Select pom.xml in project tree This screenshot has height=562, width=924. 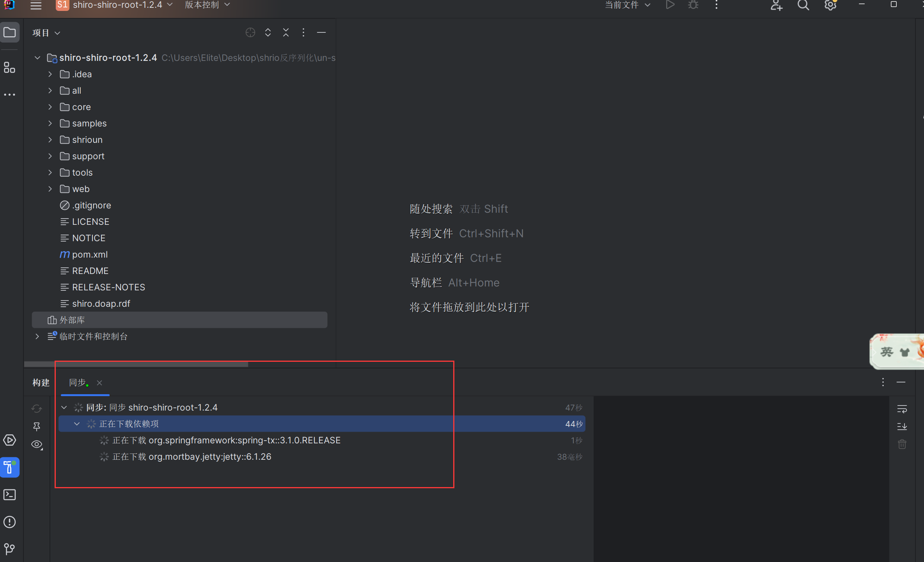tap(89, 254)
